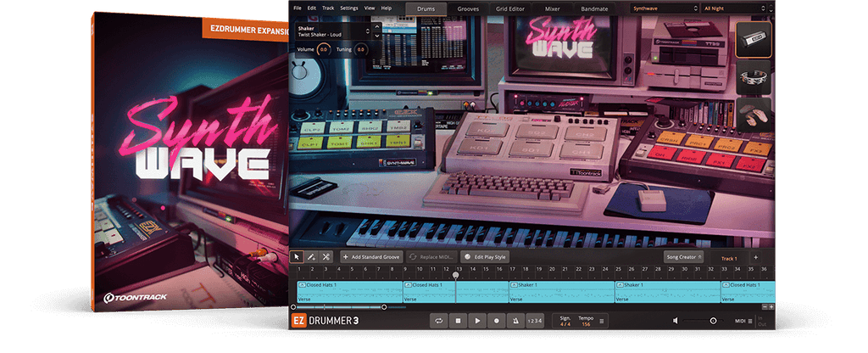Screen dimensions: 868x353
Task: Open the Settings menu
Action: coord(348,8)
